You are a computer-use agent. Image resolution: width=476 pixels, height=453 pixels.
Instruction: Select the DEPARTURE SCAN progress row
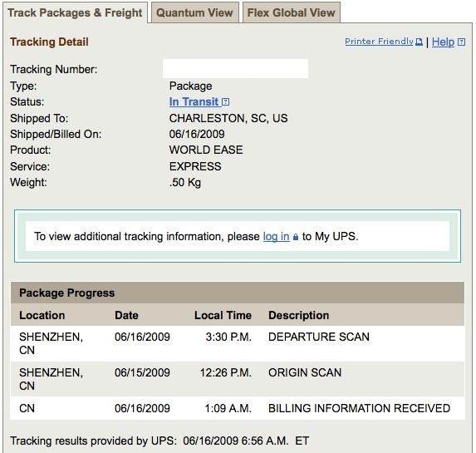(x=238, y=343)
